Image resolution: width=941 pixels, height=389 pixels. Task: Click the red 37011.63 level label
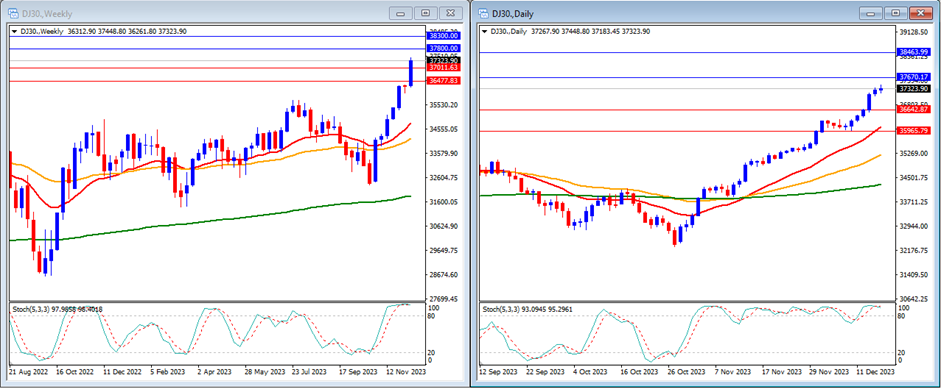point(443,68)
